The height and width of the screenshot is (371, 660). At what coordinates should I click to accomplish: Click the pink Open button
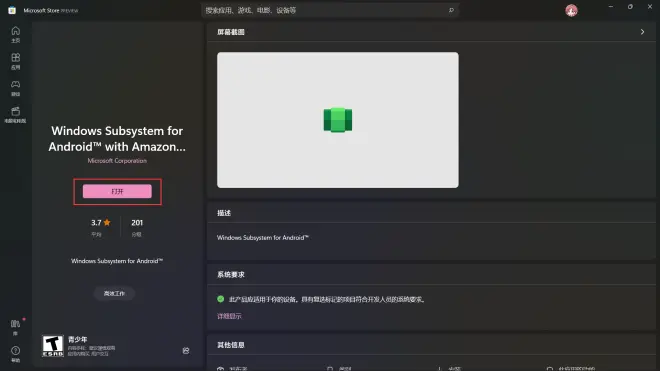117,191
